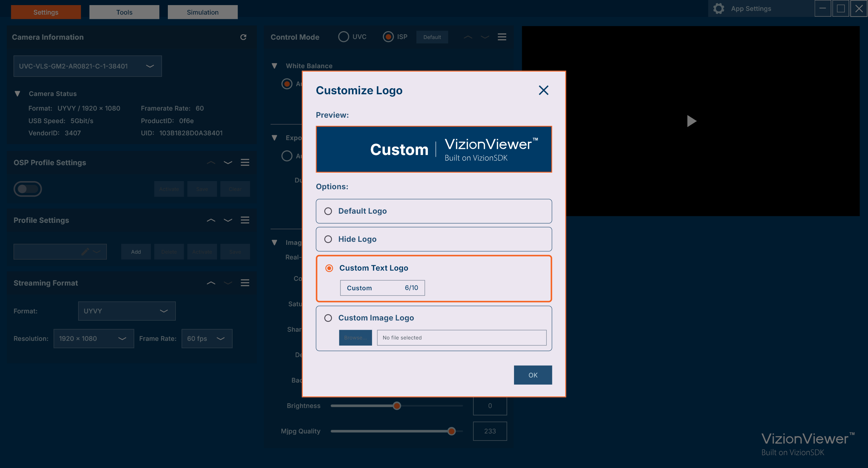868x468 pixels.
Task: Close the Customize Logo dialog
Action: 544,90
